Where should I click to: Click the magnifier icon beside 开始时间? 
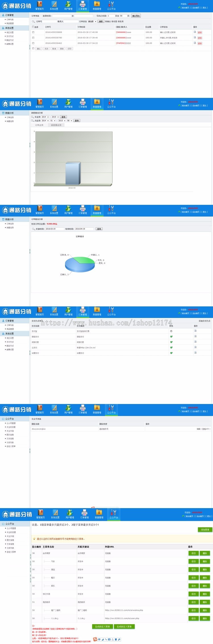[34, 229]
